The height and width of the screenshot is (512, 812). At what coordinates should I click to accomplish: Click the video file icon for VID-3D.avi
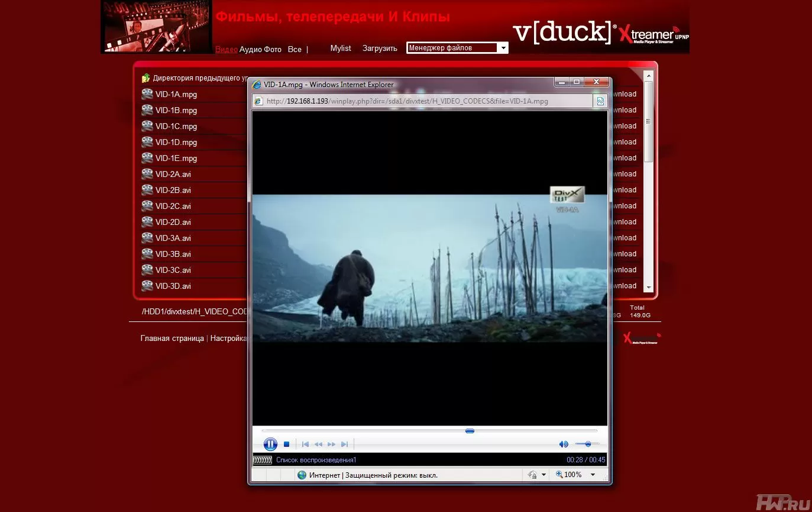(147, 286)
